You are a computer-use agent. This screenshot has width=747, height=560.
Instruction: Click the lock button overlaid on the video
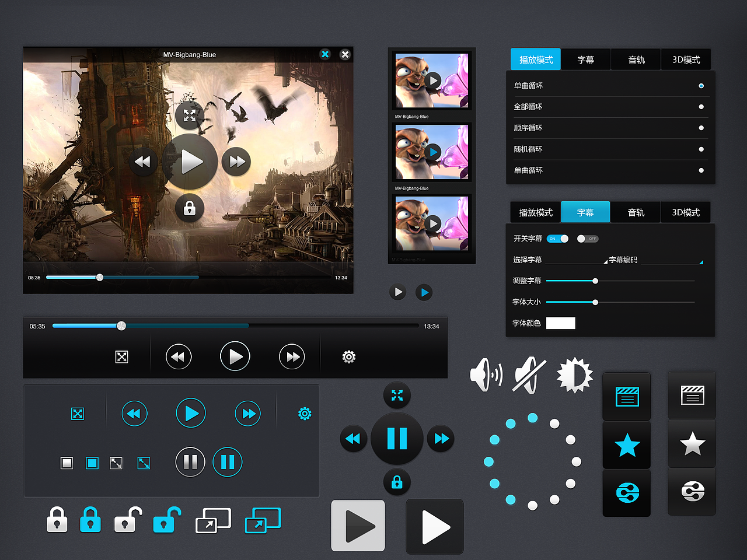click(190, 208)
